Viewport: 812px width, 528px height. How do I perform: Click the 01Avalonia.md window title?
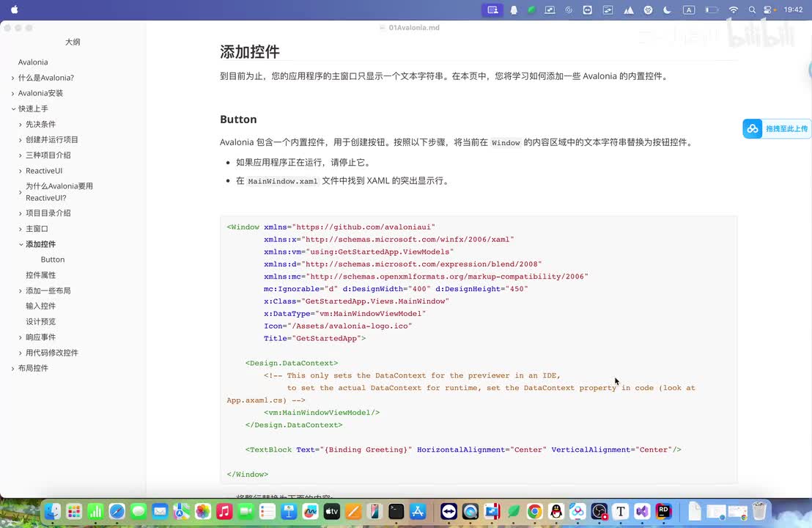[414, 27]
